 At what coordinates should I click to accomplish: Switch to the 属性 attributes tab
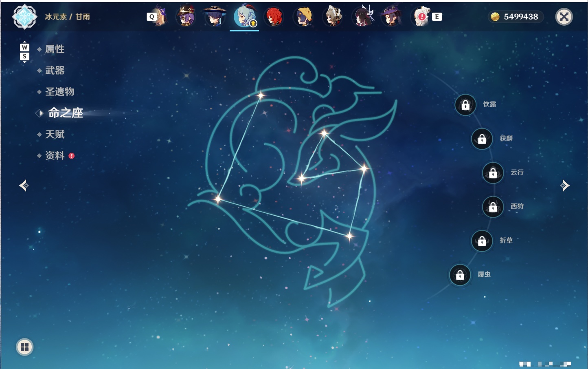55,49
